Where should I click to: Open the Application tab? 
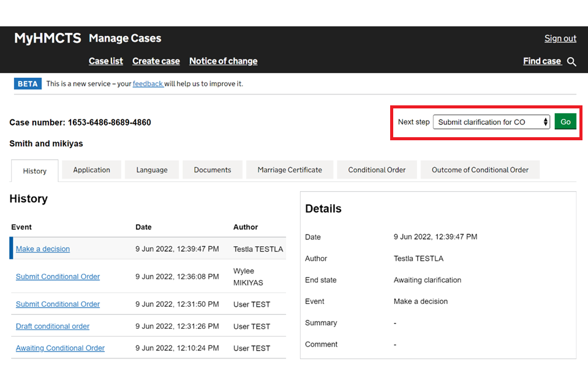[x=92, y=170]
